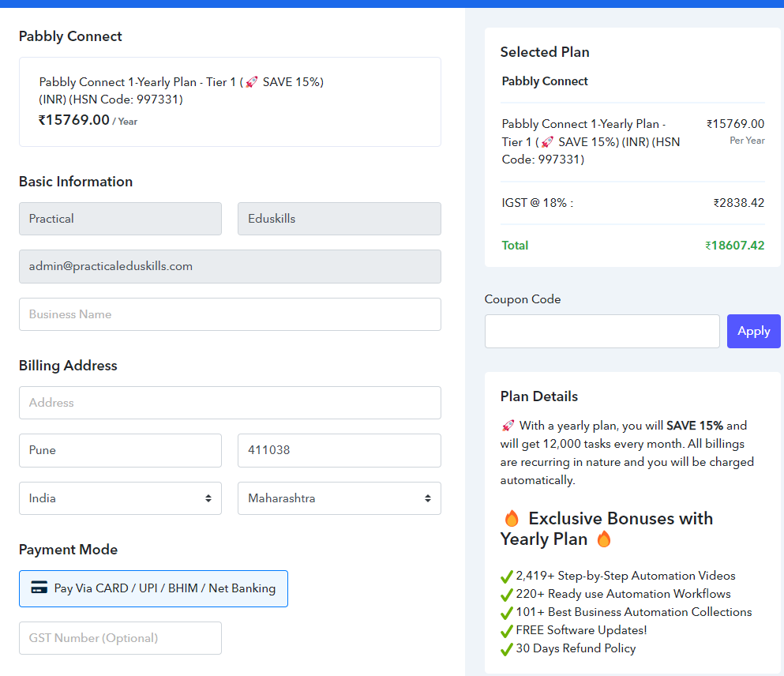
Task: Click the IGST @ 18% label
Action: pyautogui.click(x=537, y=202)
